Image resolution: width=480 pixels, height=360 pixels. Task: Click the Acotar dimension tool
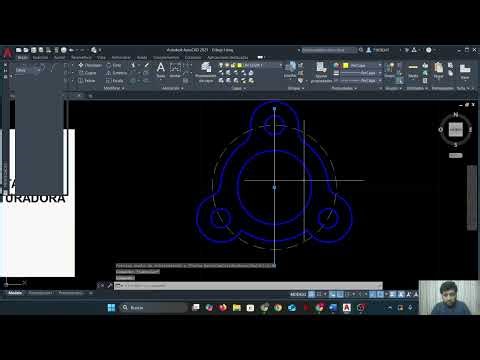[175, 70]
